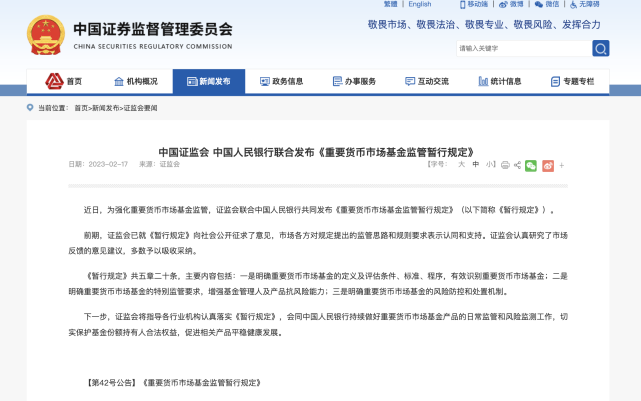Image resolution: width=641 pixels, height=401 pixels.
Task: Focus the 请输入关键字 search field
Action: pyautogui.click(x=520, y=48)
